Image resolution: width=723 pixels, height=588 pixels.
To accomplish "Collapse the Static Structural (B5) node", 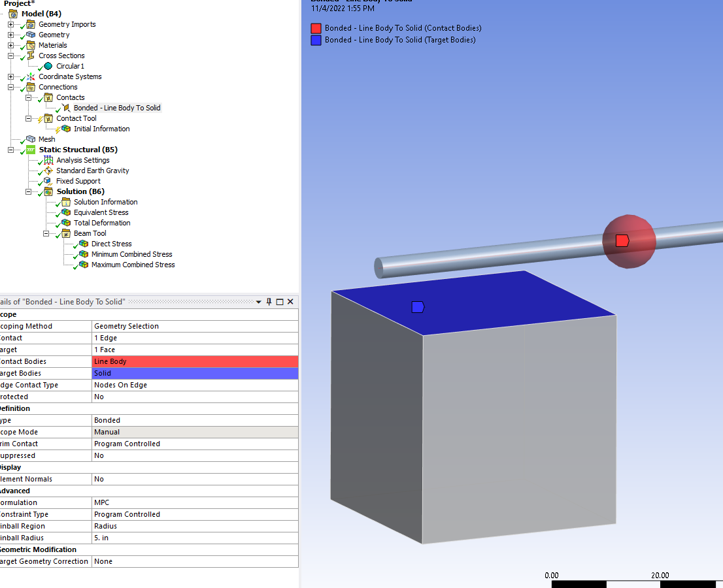I will [x=11, y=150].
